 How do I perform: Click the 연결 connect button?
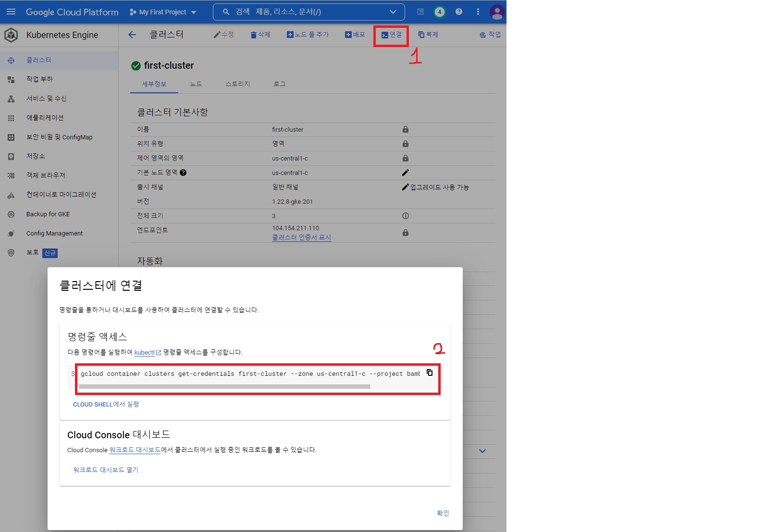pyautogui.click(x=392, y=35)
